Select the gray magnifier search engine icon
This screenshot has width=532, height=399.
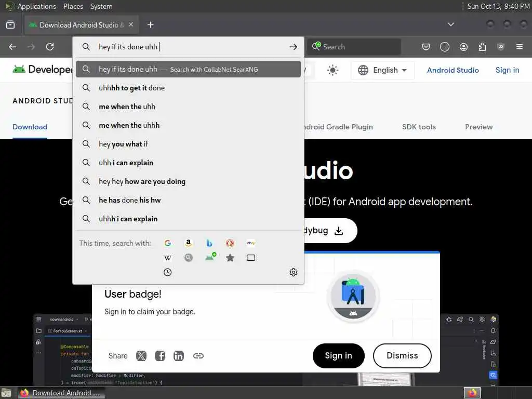(x=188, y=258)
